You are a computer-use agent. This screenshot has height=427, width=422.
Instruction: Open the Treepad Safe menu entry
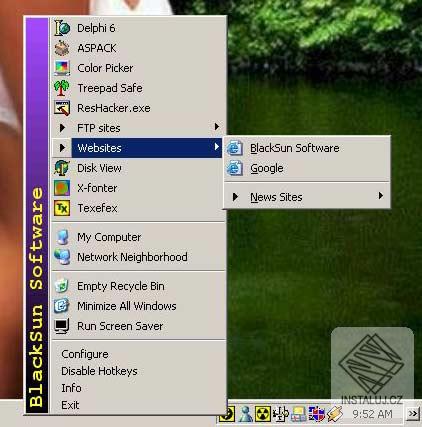pyautogui.click(x=138, y=88)
